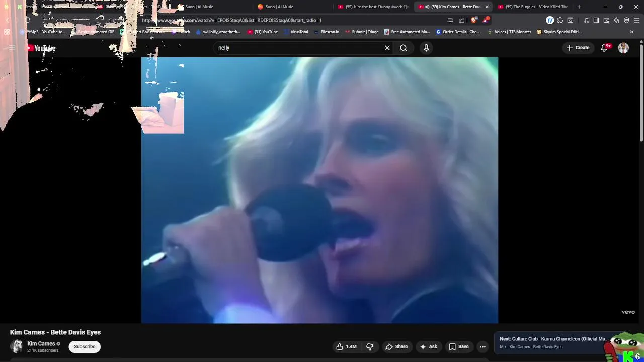Viewport: 644px width, 362px height.
Task: Open Brave Rewards triangle icon
Action: [x=485, y=20]
